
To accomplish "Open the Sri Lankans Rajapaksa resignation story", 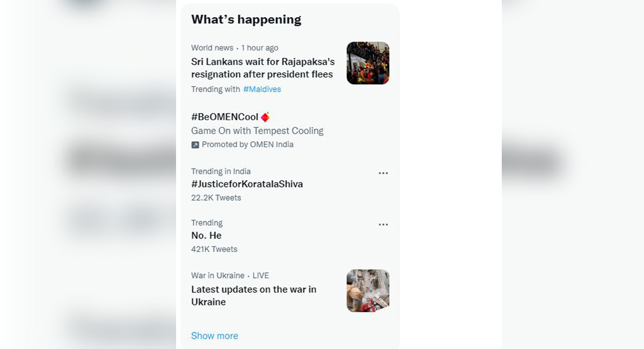I will point(263,68).
